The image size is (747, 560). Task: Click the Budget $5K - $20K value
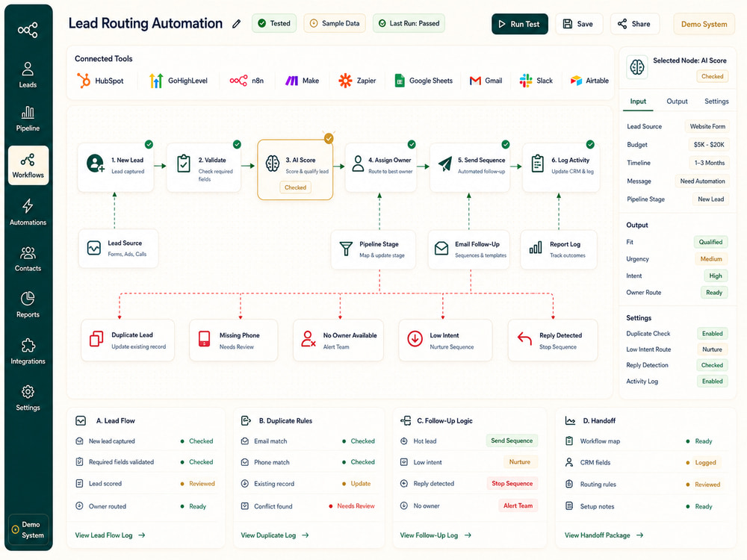709,145
